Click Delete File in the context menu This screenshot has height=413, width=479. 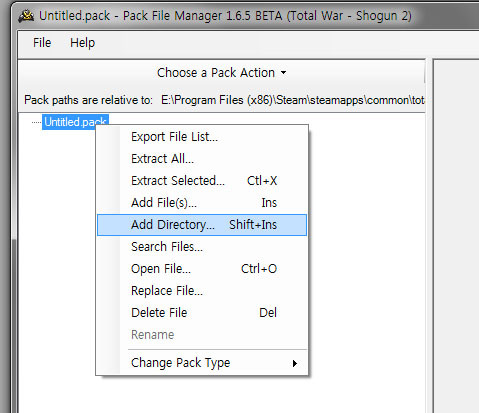click(202, 313)
